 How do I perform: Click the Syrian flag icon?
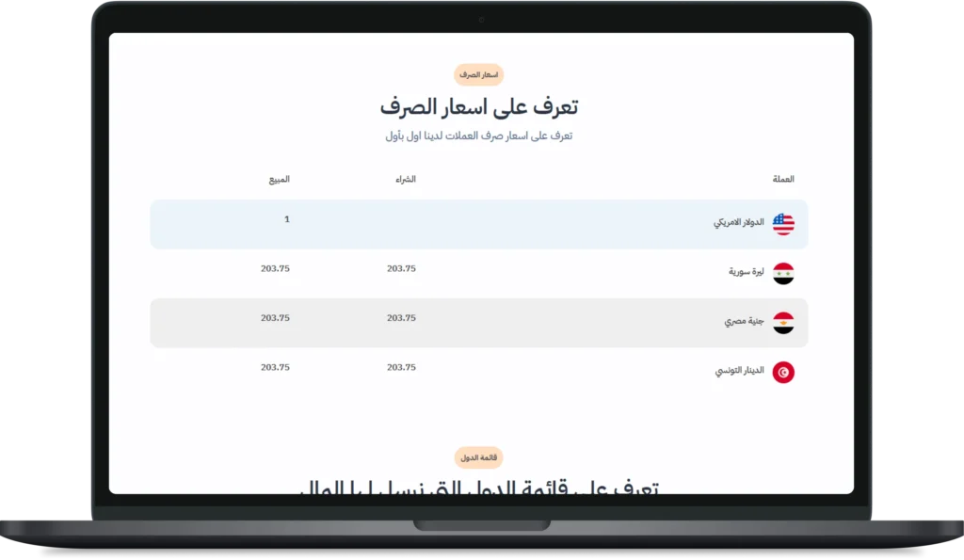click(783, 274)
